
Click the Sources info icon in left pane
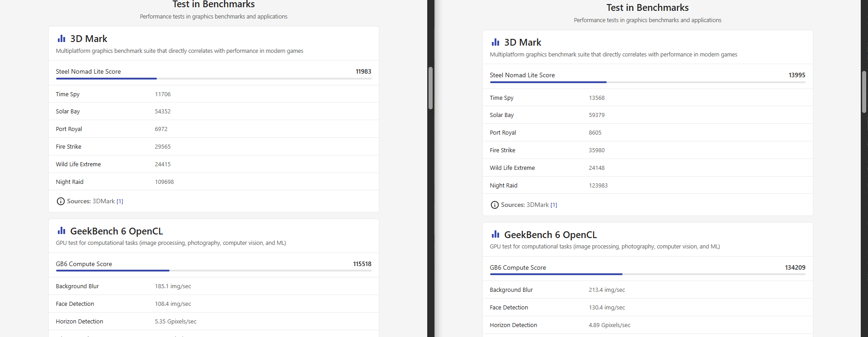[x=61, y=201]
